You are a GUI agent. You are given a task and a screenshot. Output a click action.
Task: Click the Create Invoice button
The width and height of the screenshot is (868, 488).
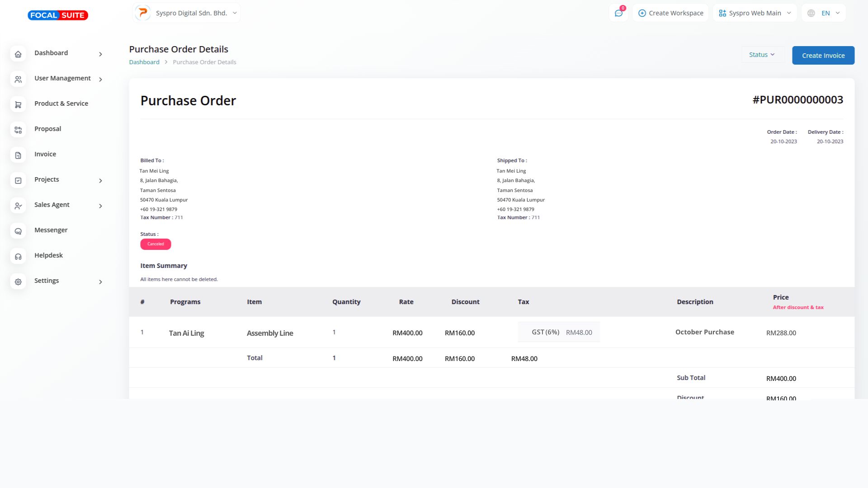(823, 56)
